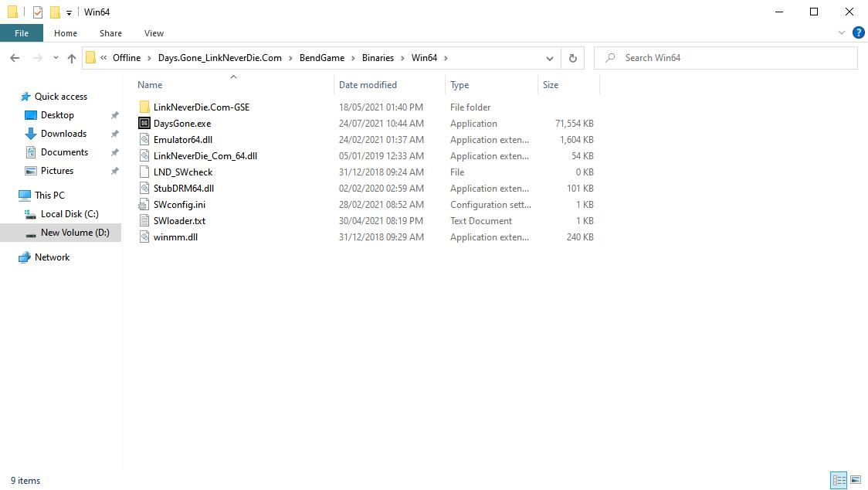This screenshot has width=868, height=490.
Task: Open the address bar history dropdown
Action: pos(550,58)
